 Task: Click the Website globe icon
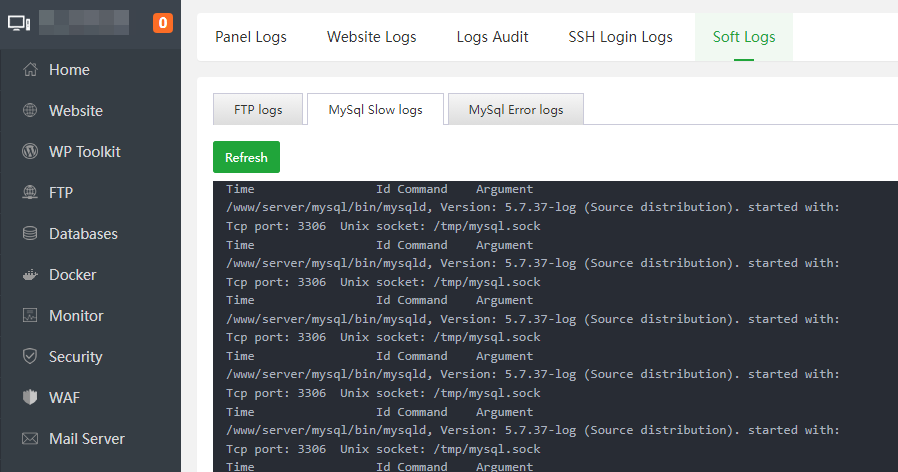[30, 111]
